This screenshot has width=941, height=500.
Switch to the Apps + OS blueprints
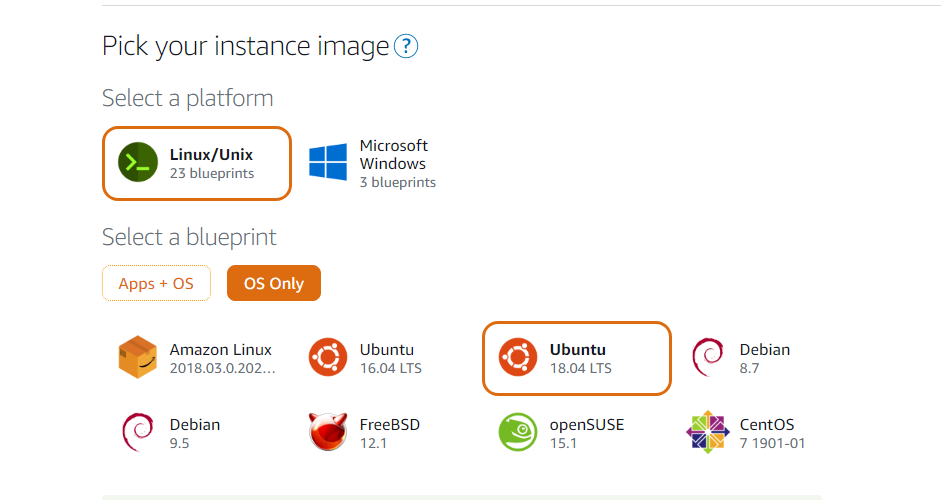(156, 284)
